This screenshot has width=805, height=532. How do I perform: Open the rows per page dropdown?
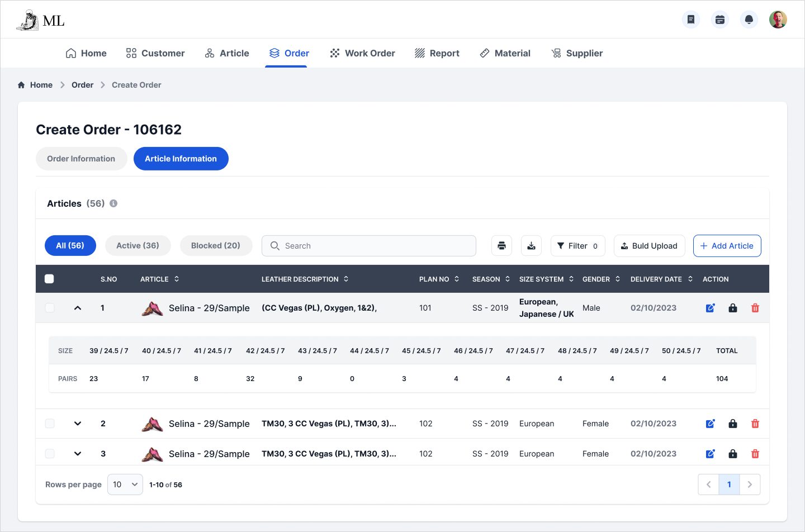(125, 484)
